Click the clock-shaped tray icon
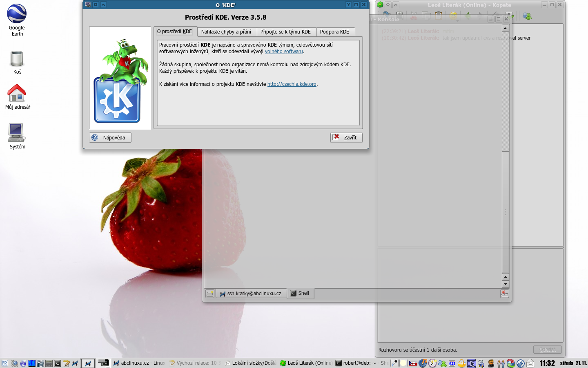Image resolution: width=588 pixels, height=368 pixels. coord(432,363)
